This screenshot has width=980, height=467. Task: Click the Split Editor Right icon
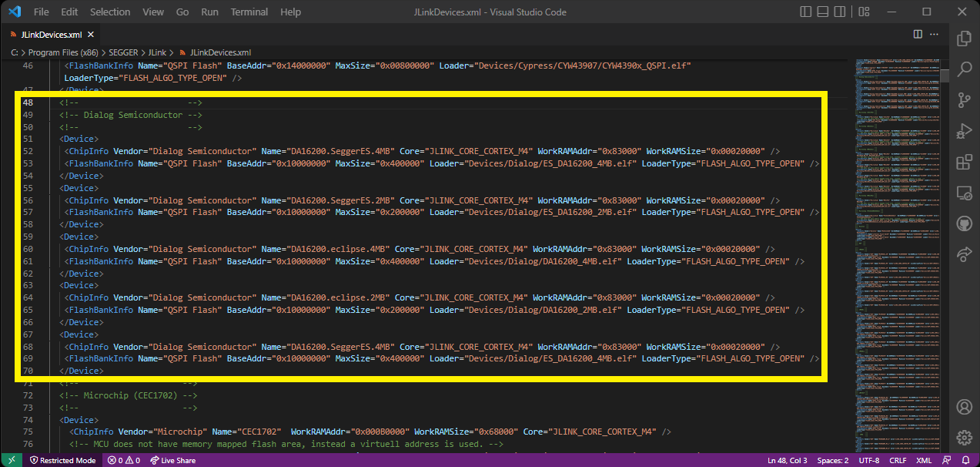918,35
